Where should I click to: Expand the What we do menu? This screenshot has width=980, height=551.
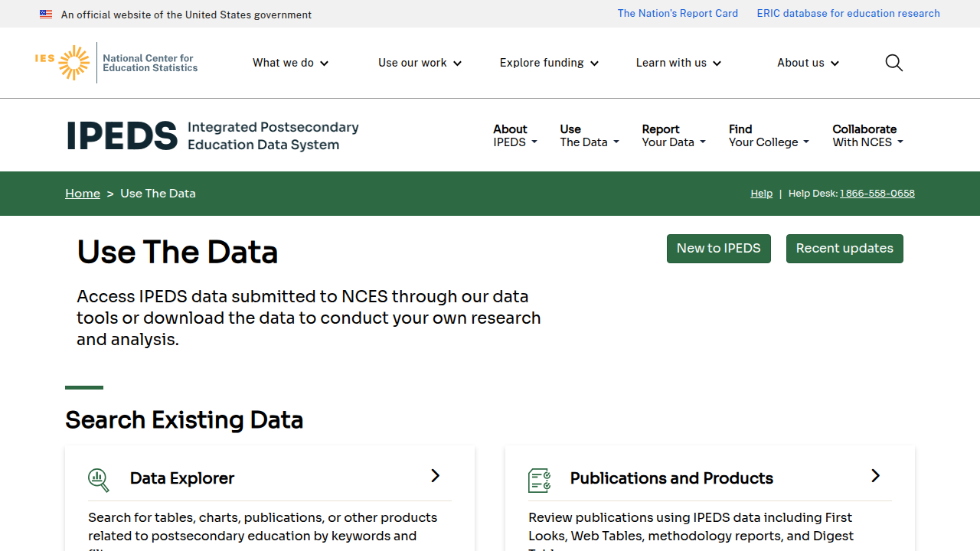290,63
